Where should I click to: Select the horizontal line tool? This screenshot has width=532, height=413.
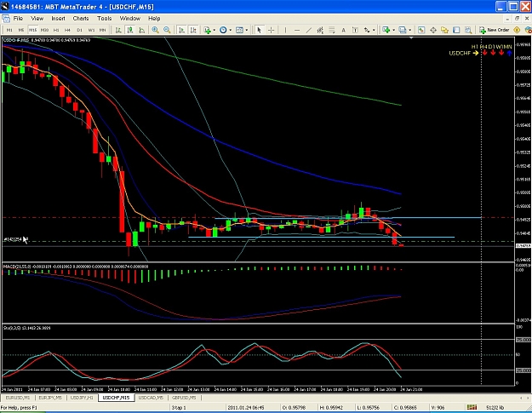(297, 30)
